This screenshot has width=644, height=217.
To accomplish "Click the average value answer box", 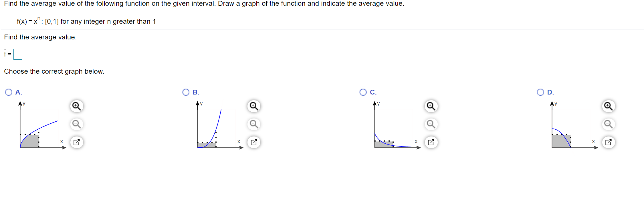I will pyautogui.click(x=18, y=54).
